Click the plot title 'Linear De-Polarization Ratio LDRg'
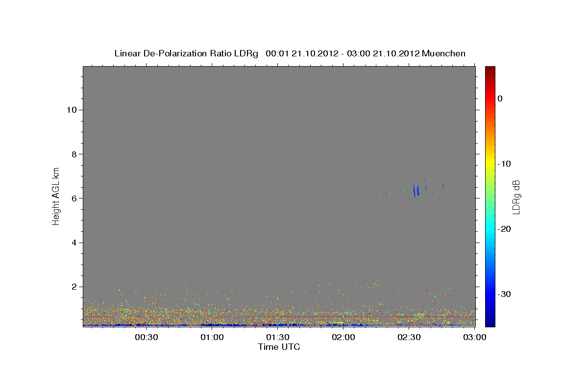The width and height of the screenshot is (588, 392). 186,53
